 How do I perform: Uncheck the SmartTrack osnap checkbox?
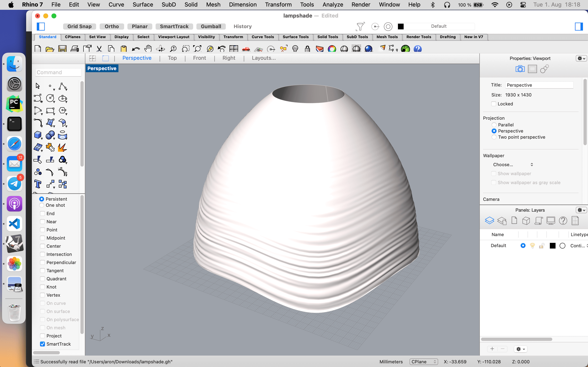coord(42,344)
